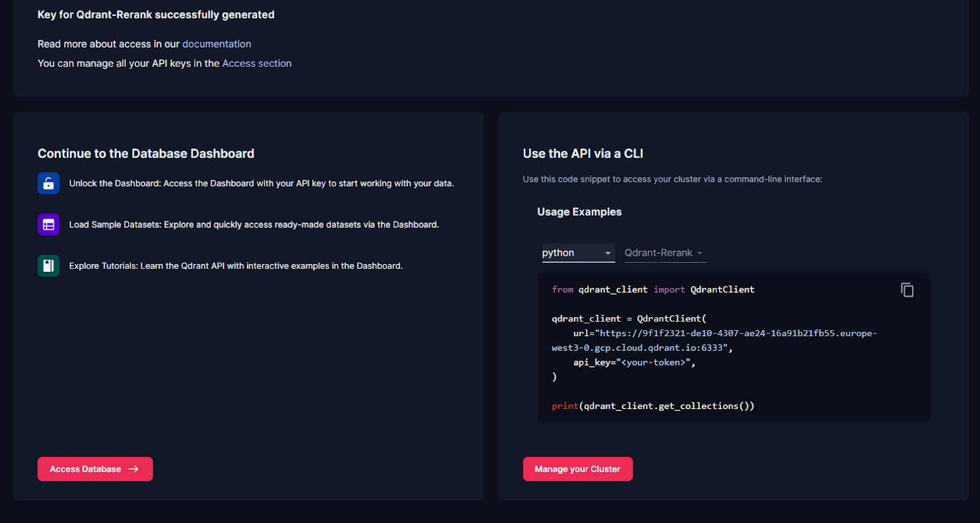Viewport: 980px width, 523px height.
Task: Click the Usage Examples heading
Action: (x=579, y=212)
